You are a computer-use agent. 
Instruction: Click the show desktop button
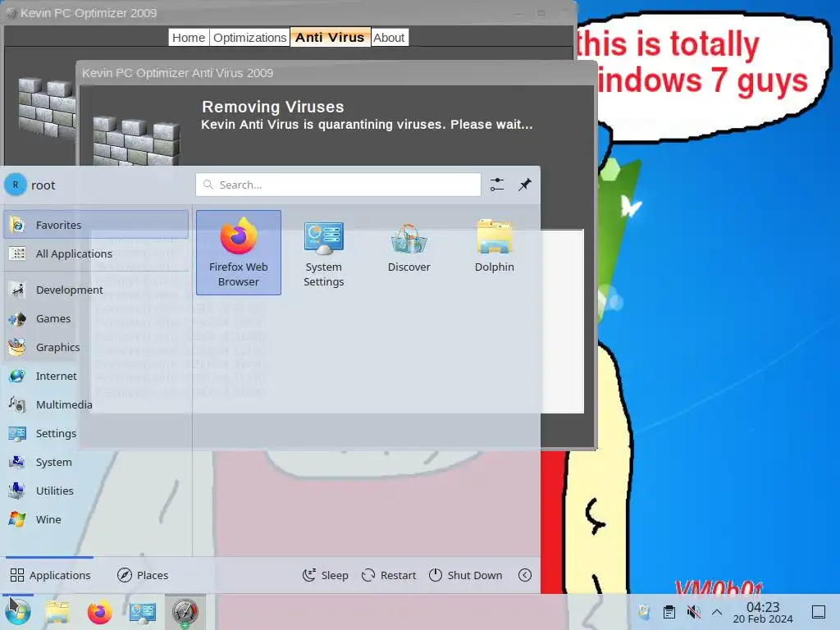tap(818, 612)
